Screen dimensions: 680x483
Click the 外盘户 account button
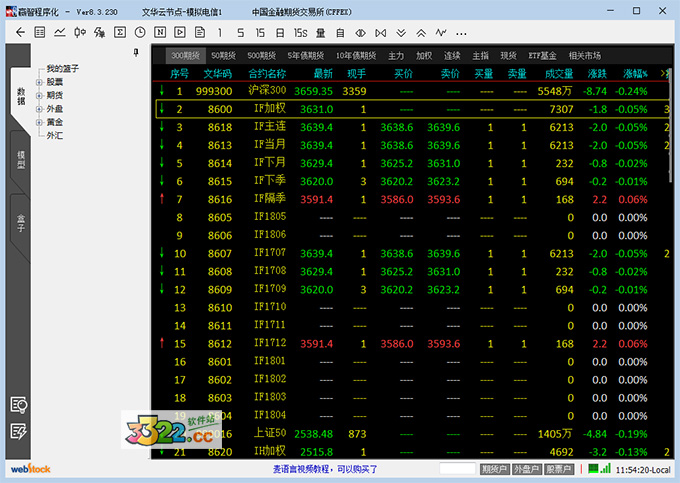pos(526,469)
